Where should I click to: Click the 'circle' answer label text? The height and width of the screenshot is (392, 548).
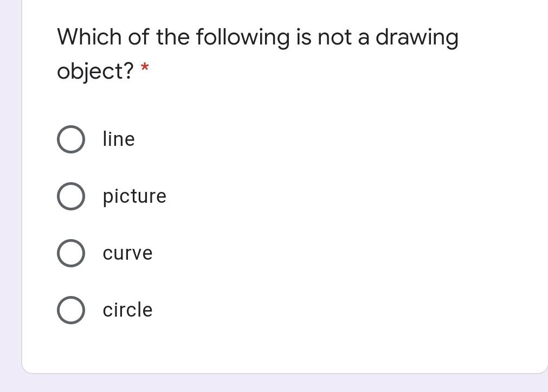pos(127,310)
